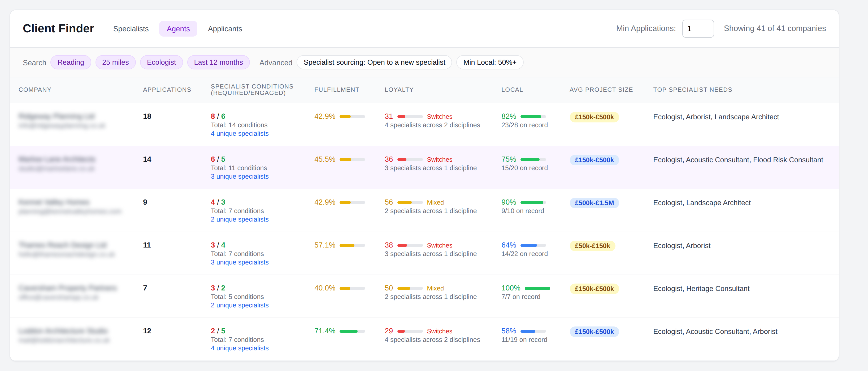Click the '8 / 6' conditions value
Image resolution: width=868 pixels, height=371 pixels.
(218, 117)
